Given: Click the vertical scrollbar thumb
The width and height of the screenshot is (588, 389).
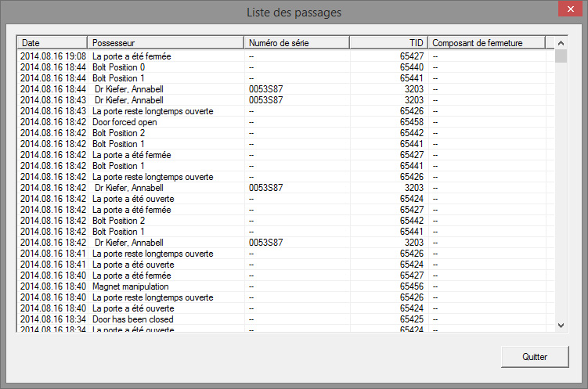Looking at the screenshot, I should tap(561, 56).
